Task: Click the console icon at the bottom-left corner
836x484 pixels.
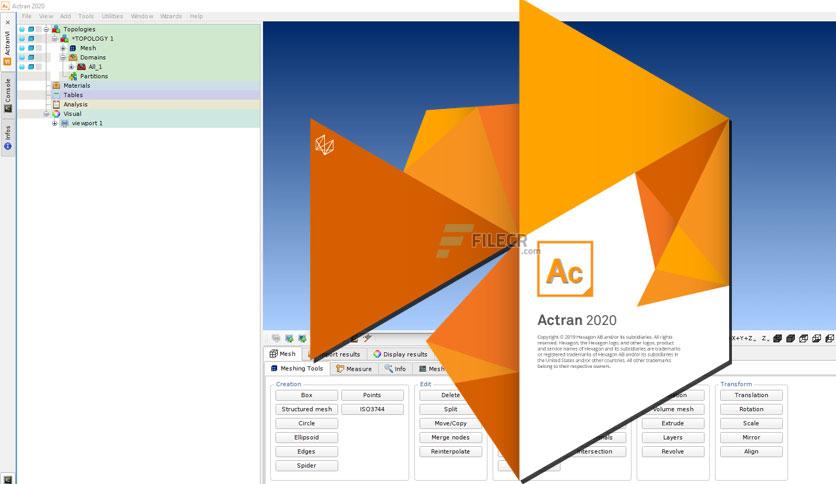Action: pyautogui.click(x=7, y=479)
